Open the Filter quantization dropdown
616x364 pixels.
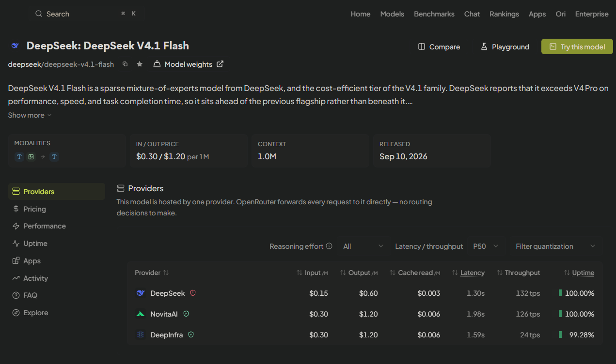pyautogui.click(x=555, y=246)
